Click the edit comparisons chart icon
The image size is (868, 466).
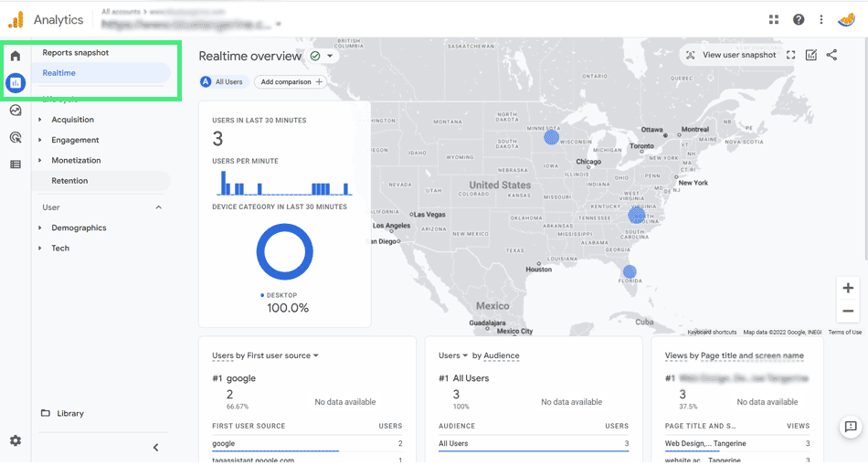(811, 55)
